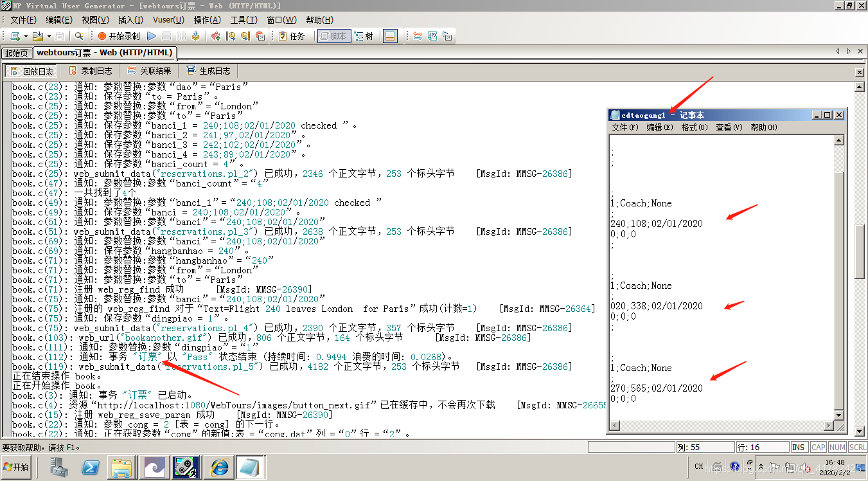868x481 pixels.
Task: Open the dropdown arrow beside new script icon
Action: coord(25,37)
